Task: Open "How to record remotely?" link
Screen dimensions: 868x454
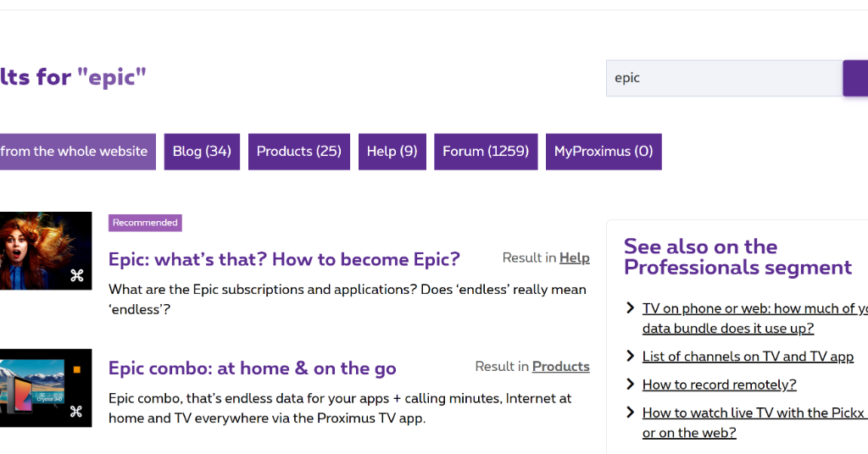Action: (719, 385)
